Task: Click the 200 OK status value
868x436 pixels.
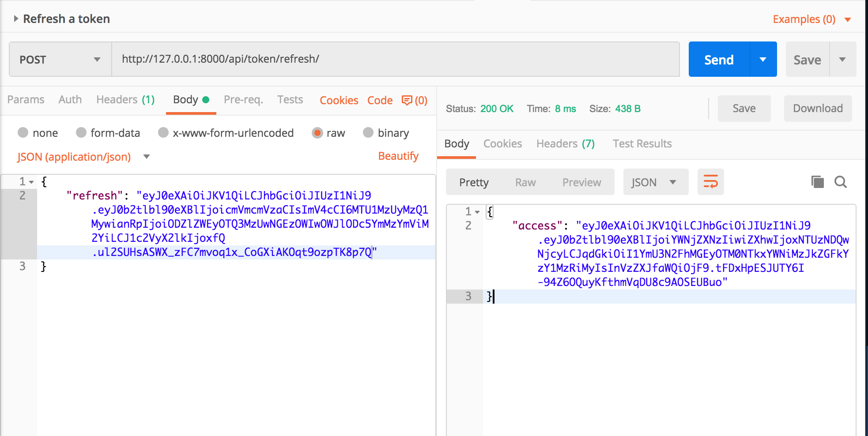Action: 497,109
